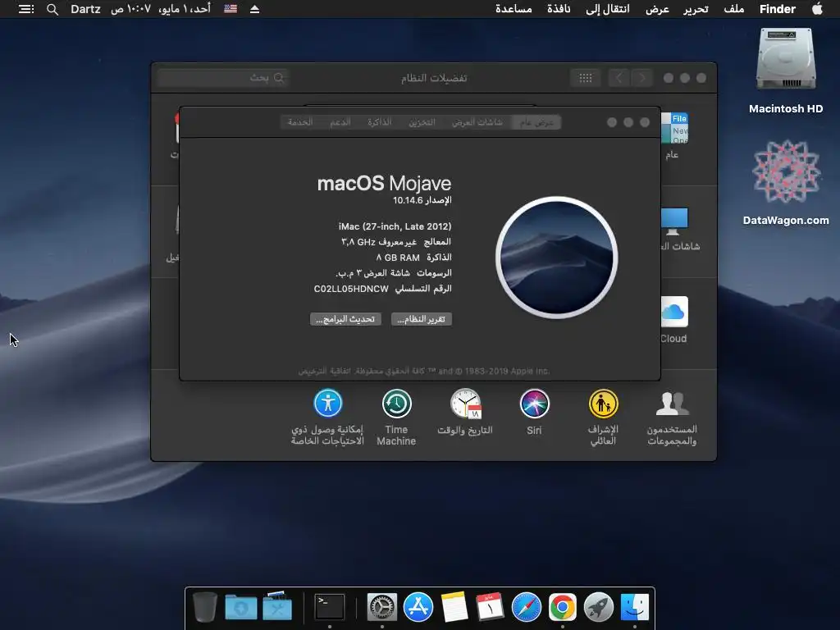Viewport: 840px width, 630px height.
Task: Switch to الخدمة (Service) tab
Action: pos(300,122)
